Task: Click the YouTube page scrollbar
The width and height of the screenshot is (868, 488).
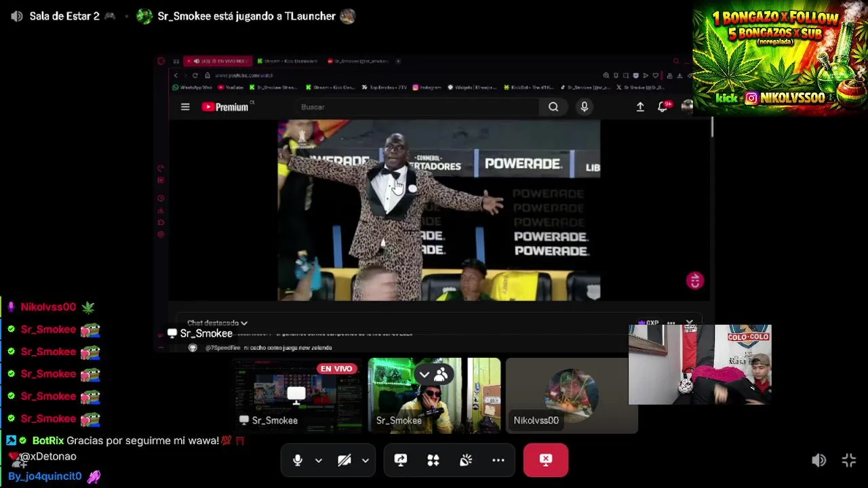Action: point(712,127)
